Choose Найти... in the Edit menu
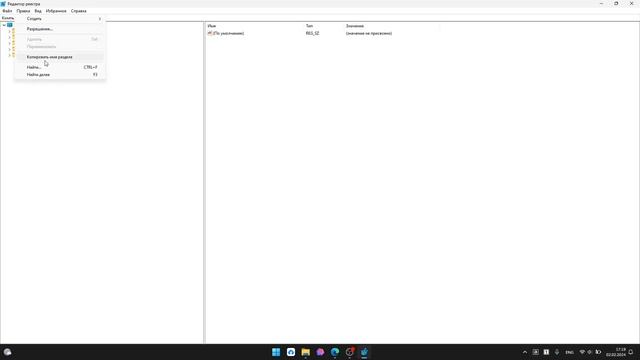Viewport: 640px width, 360px height. (x=60, y=67)
